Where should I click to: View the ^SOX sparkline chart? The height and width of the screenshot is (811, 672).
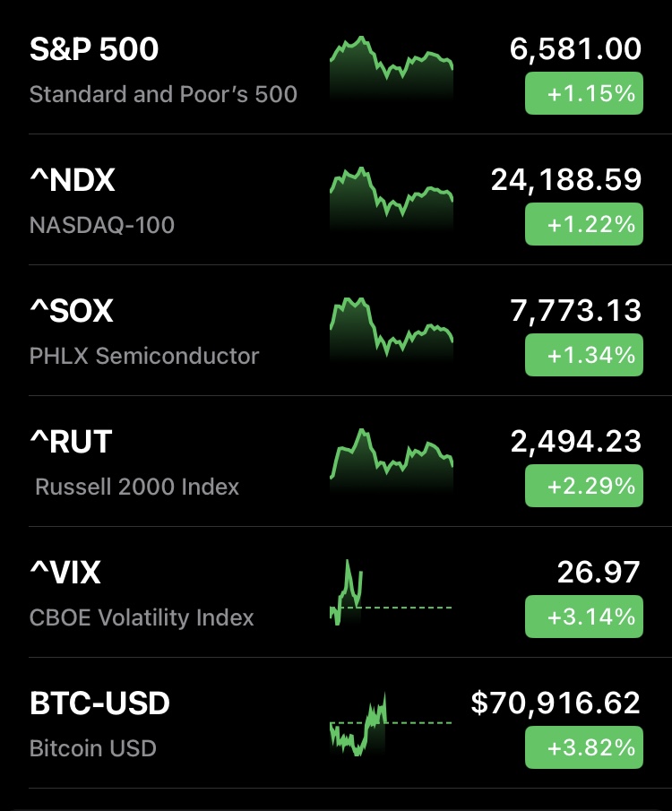click(392, 328)
